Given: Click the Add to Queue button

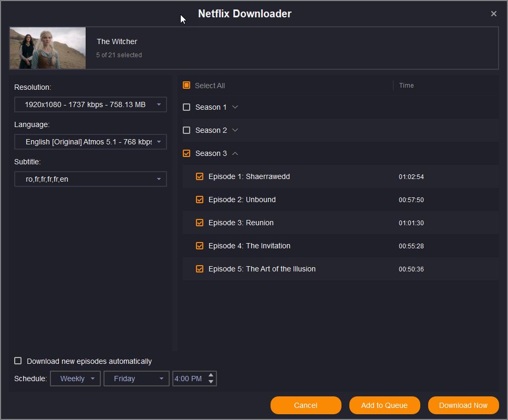Looking at the screenshot, I should coord(385,405).
